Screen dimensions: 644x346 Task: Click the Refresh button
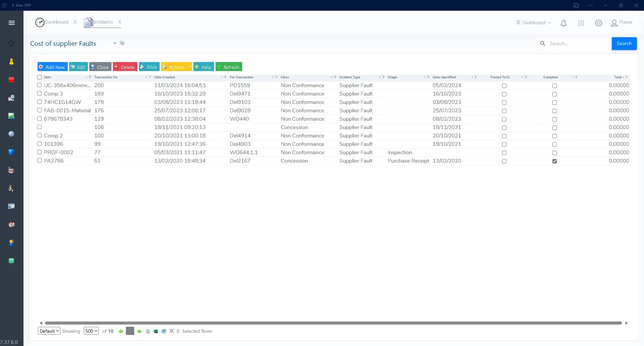coord(229,67)
